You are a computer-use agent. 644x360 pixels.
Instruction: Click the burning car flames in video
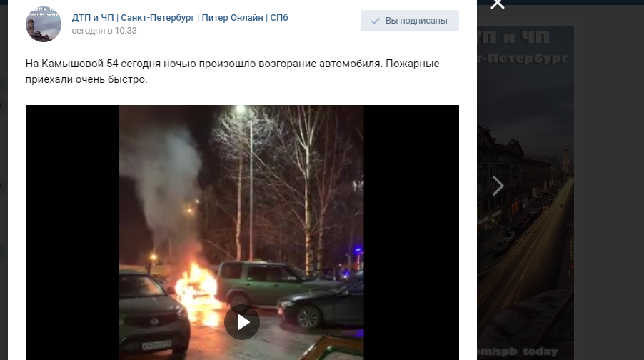[x=197, y=289]
